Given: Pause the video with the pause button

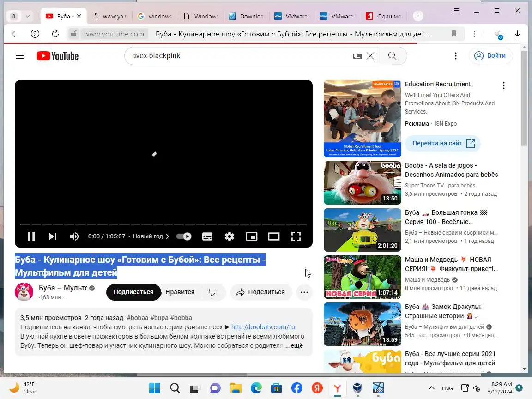Looking at the screenshot, I should (x=31, y=236).
